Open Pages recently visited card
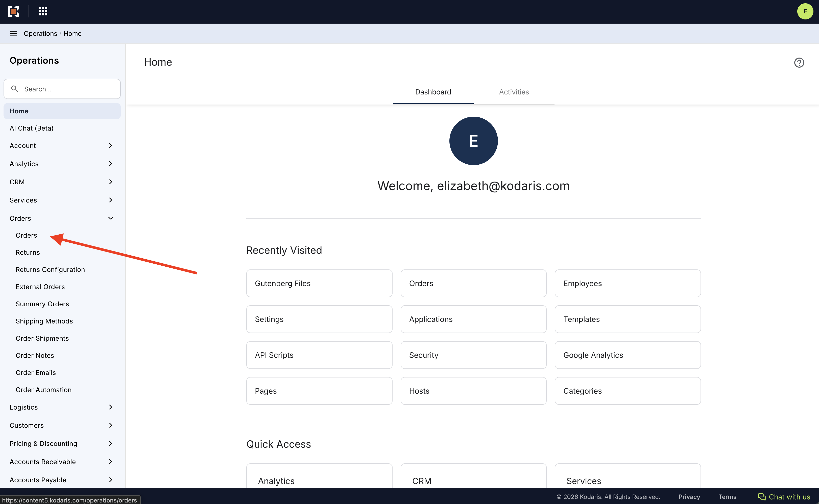Screen dimensions: 819x504 319,391
